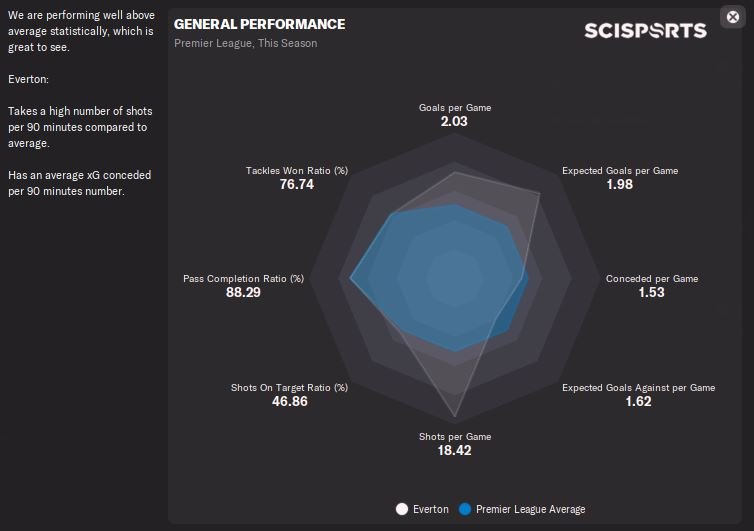Screen dimensions: 754x531
Task: Click the Premier League, This Season subtitle
Action: [245, 43]
